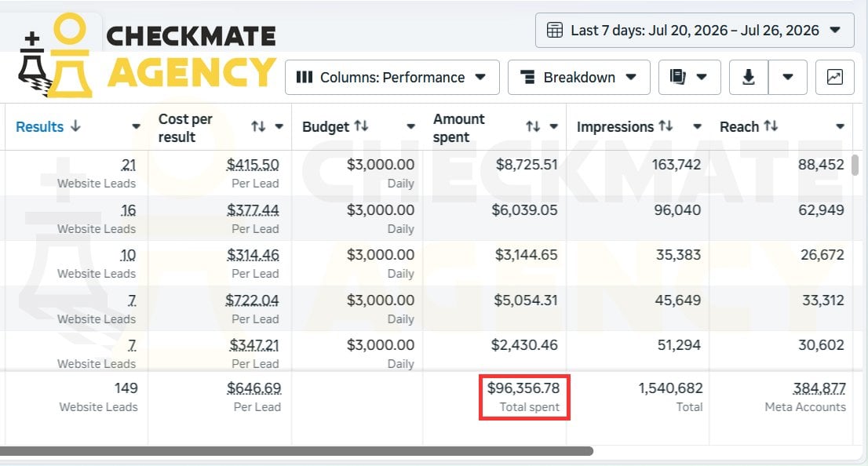Expand the export options caret next to download

click(787, 77)
